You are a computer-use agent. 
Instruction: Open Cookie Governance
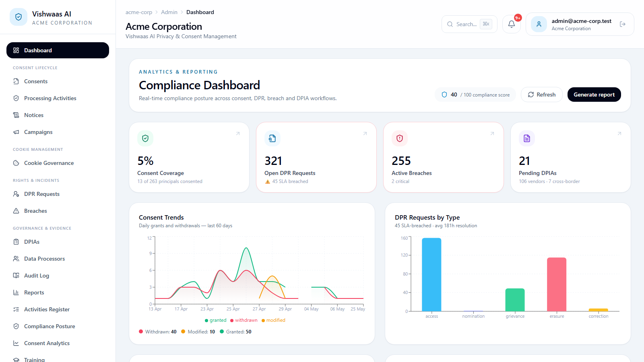[x=58, y=163]
